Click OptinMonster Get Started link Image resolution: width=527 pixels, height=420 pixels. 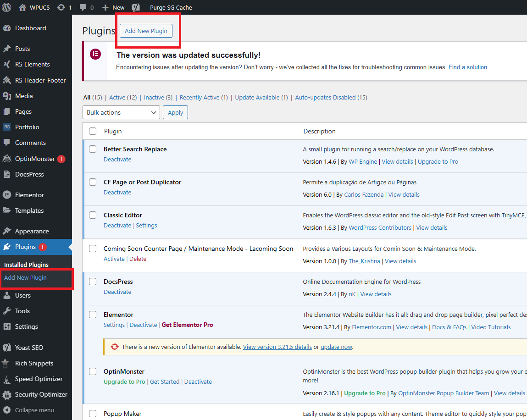pos(165,381)
